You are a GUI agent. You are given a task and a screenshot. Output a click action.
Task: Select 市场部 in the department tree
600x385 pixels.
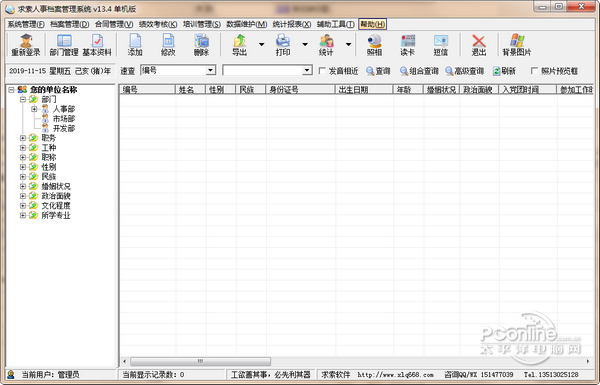[x=64, y=119]
